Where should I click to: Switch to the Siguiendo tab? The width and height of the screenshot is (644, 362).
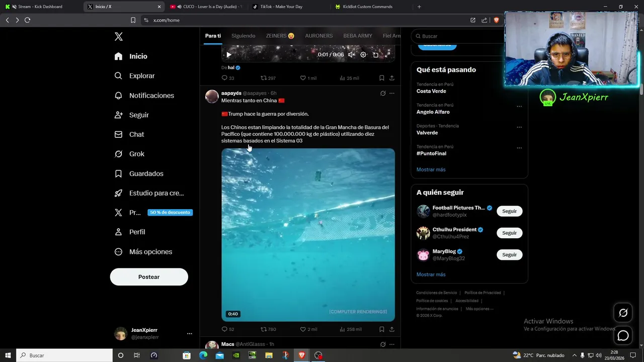click(243, 36)
